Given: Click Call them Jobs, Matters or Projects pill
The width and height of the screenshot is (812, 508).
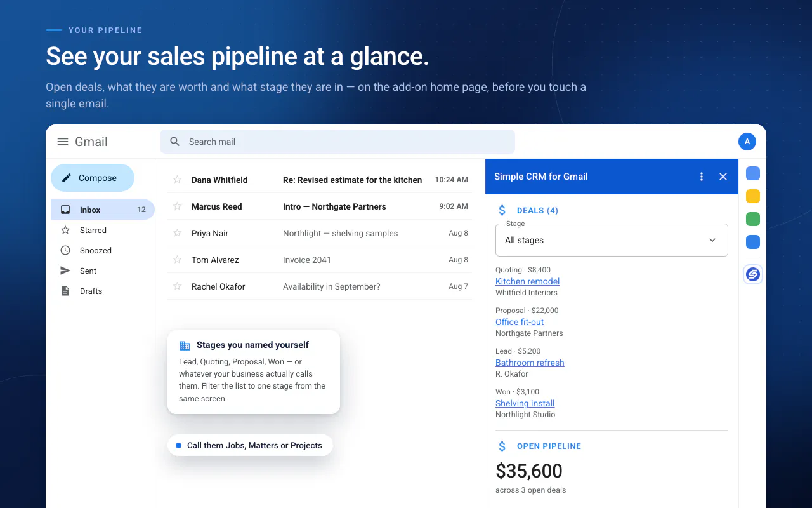Looking at the screenshot, I should click(x=250, y=445).
